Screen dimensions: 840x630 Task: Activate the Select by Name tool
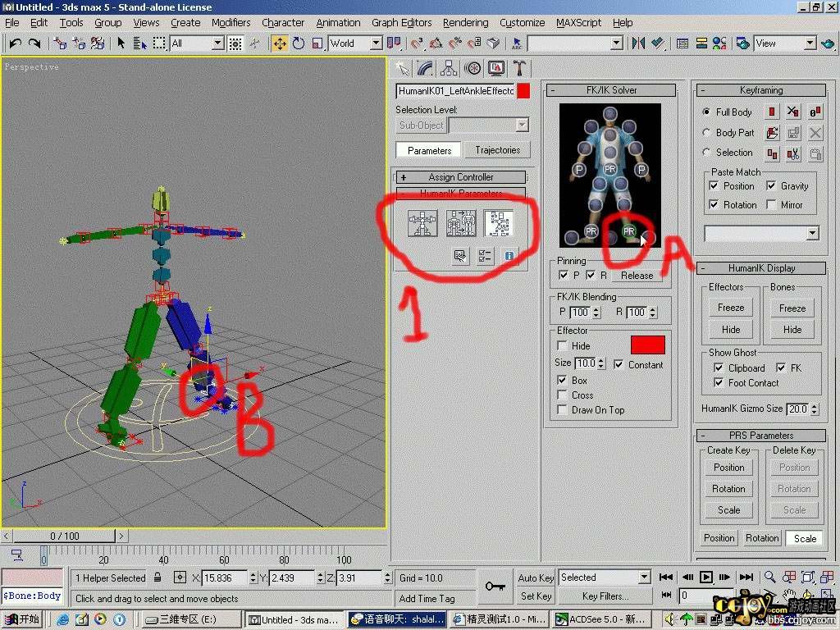pos(139,43)
